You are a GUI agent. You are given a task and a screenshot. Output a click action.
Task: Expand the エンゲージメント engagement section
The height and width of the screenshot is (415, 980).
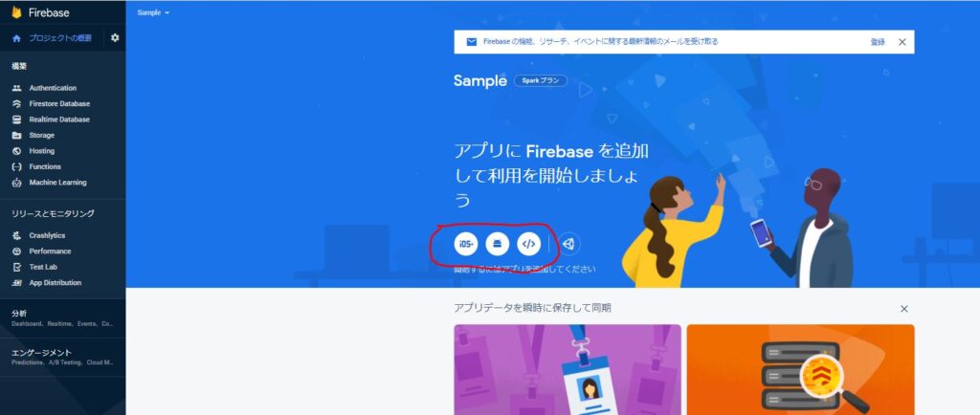pos(62,357)
